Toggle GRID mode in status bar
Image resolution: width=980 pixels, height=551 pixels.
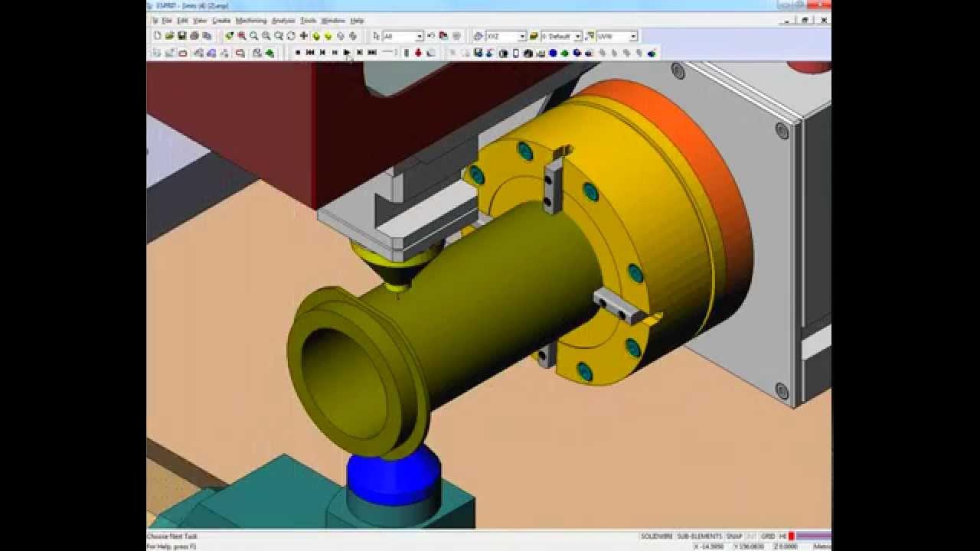[x=768, y=536]
